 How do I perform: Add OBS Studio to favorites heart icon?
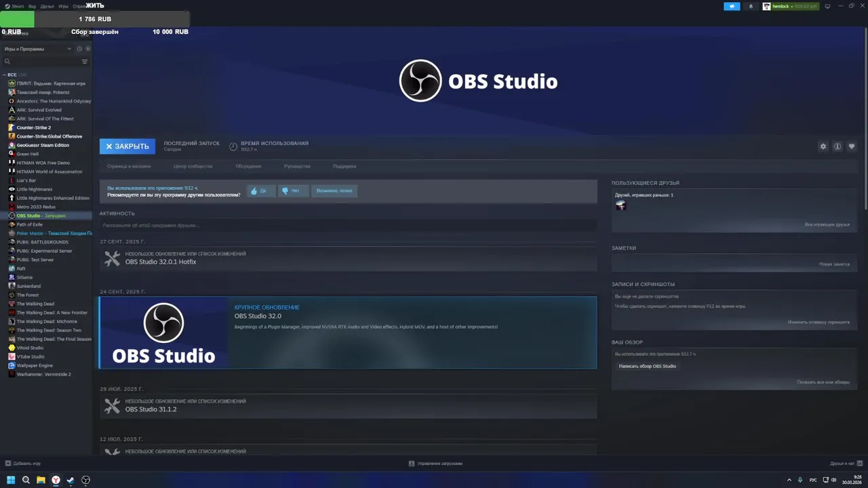852,146
